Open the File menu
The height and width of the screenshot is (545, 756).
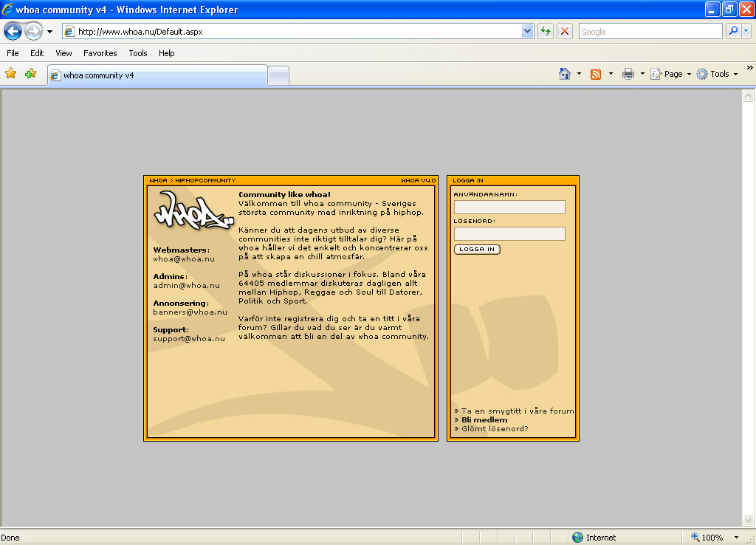point(13,53)
